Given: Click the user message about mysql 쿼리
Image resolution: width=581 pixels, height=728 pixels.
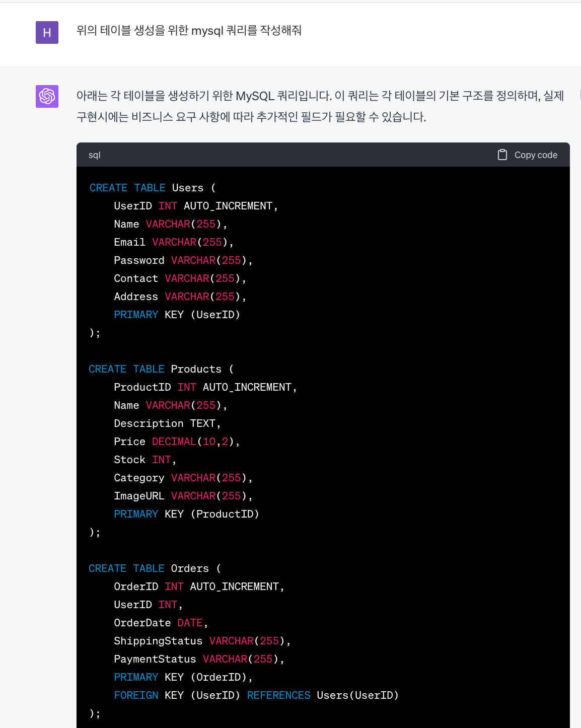Looking at the screenshot, I should coord(189,31).
